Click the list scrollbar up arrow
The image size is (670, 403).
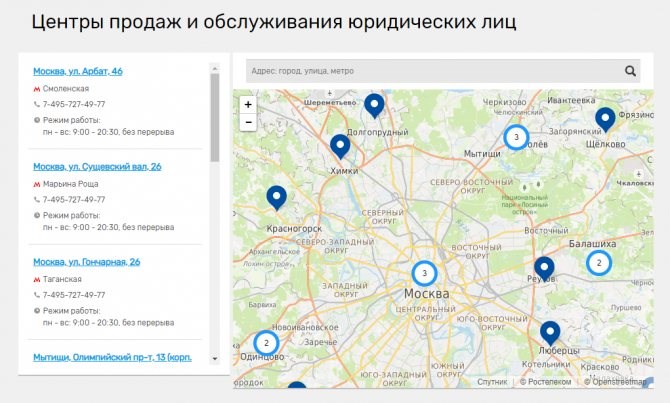[x=215, y=68]
